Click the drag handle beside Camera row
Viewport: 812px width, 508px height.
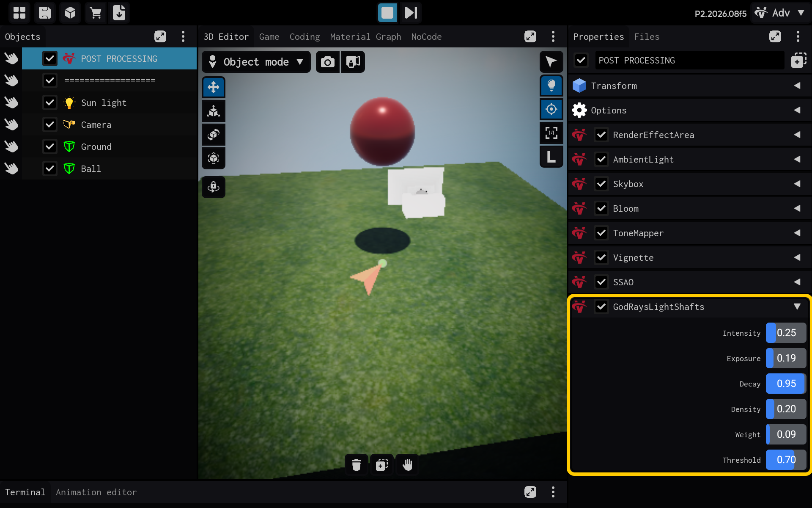point(11,124)
